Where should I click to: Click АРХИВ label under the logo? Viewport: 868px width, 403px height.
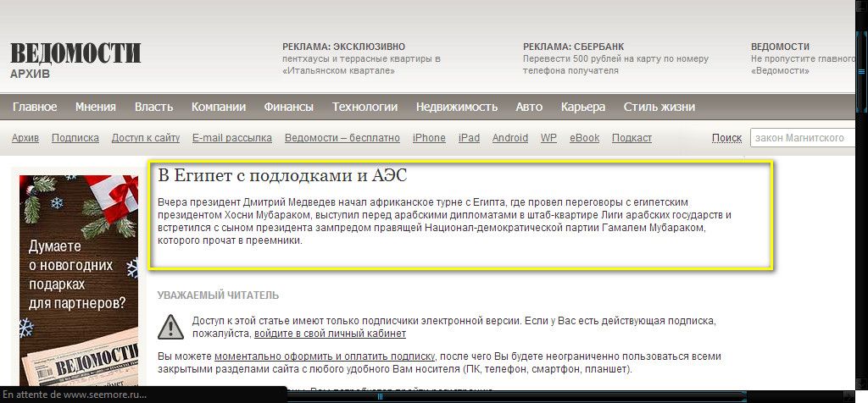click(x=30, y=74)
